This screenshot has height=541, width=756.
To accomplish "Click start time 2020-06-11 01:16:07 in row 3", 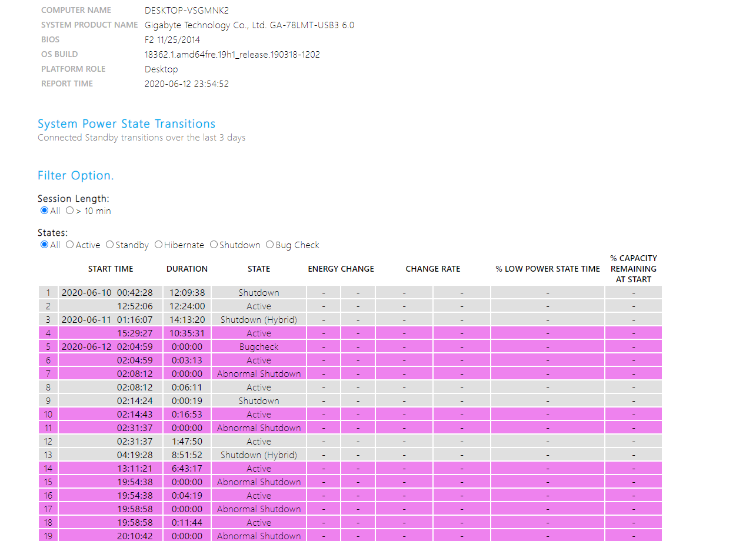I will pyautogui.click(x=107, y=320).
